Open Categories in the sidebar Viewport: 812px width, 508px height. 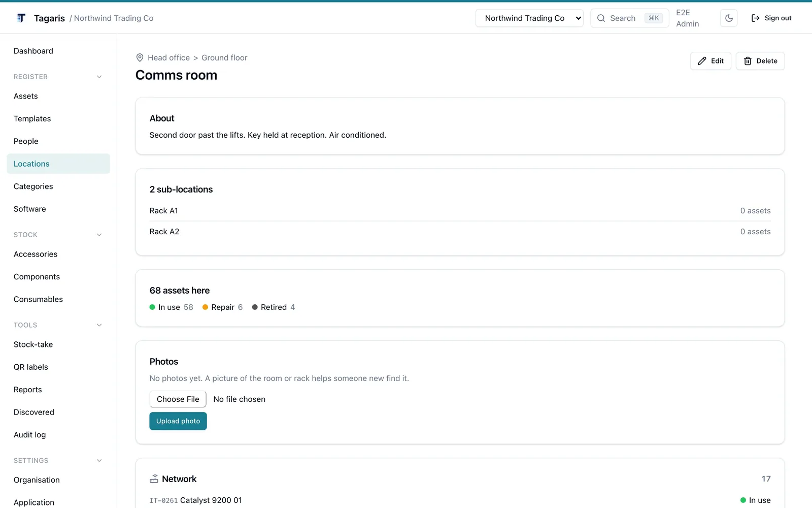click(x=58, y=186)
